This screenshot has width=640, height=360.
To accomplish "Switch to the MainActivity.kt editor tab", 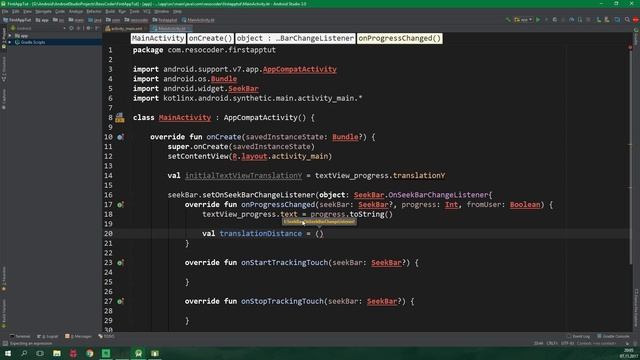I will 171,29.
